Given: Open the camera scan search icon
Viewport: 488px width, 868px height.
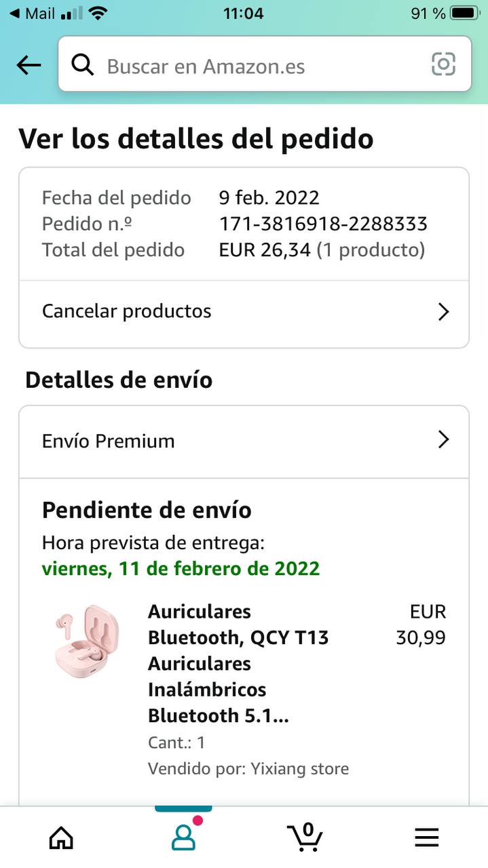Looking at the screenshot, I should coord(443,64).
